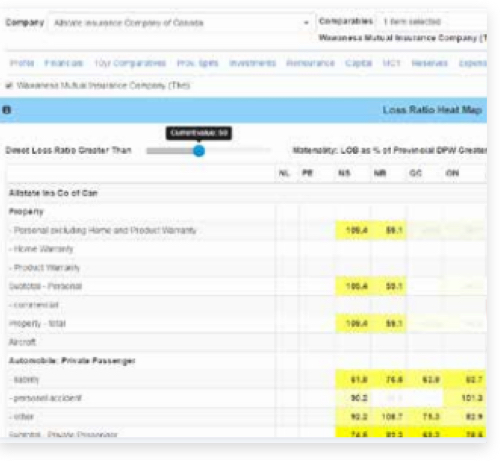Select the MCT tab

click(391, 63)
